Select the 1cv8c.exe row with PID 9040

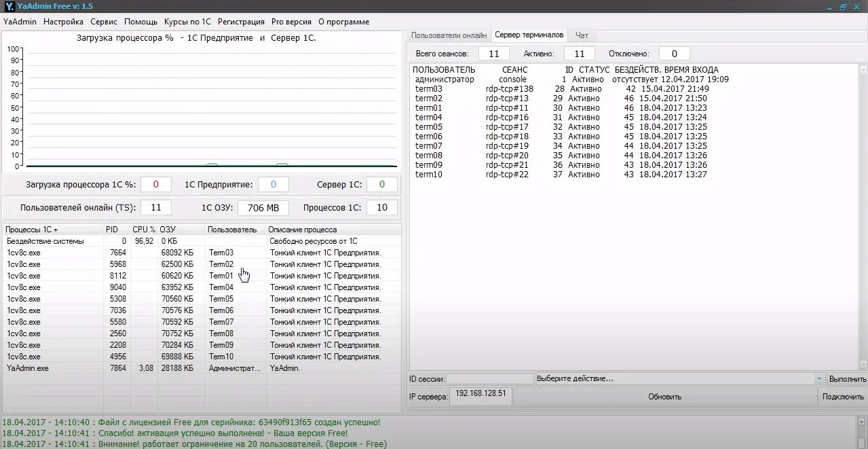[202, 287]
